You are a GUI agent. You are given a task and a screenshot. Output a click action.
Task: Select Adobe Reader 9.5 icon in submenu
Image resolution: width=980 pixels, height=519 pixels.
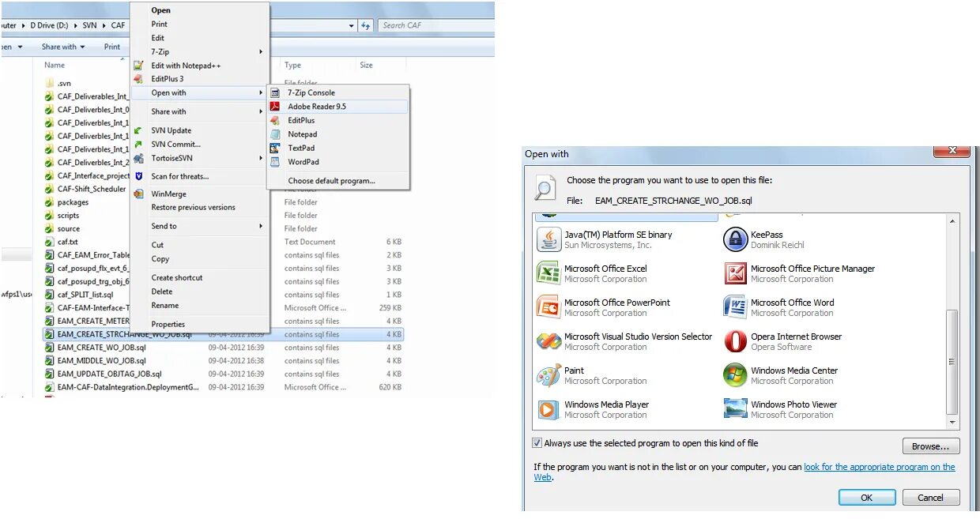coord(275,107)
